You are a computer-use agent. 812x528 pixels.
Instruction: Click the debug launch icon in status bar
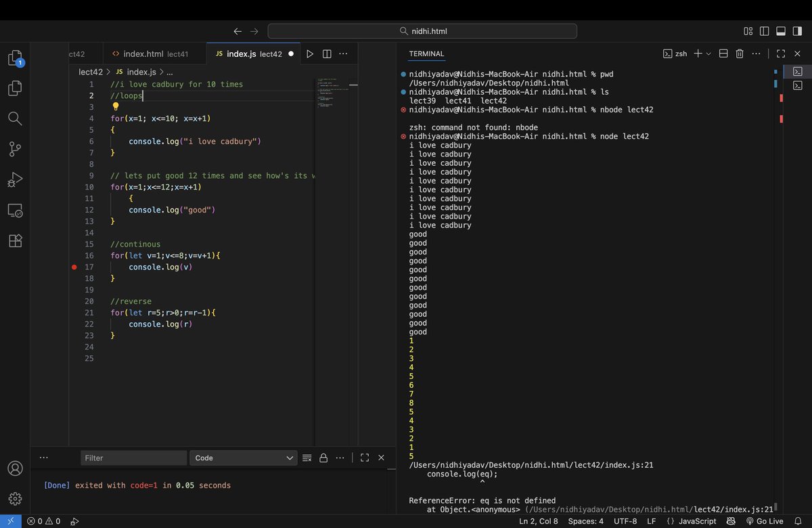coord(74,521)
